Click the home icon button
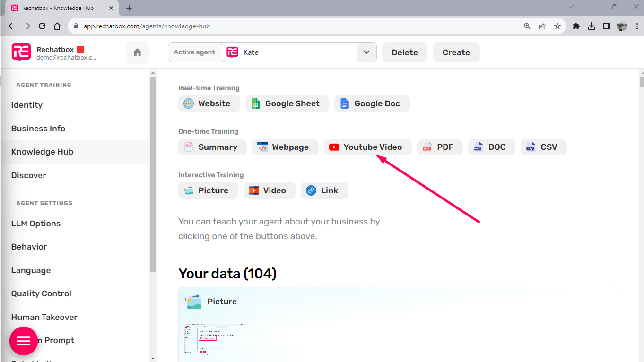This screenshot has width=644, height=362. click(x=138, y=52)
